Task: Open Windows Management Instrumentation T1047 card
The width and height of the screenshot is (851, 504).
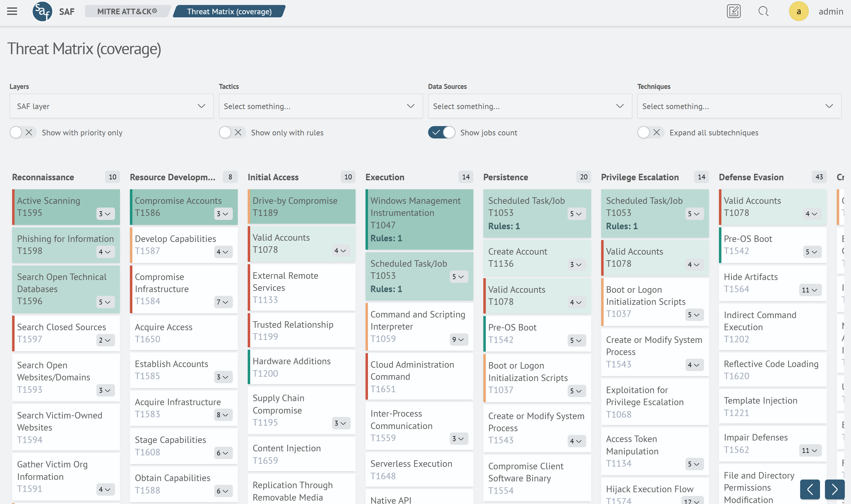Action: [x=419, y=219]
